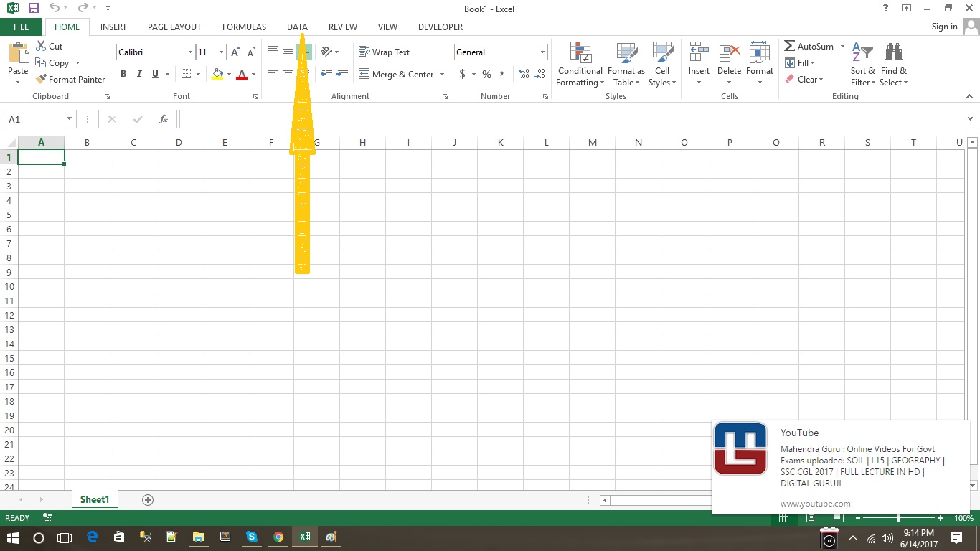Insert cells using the Insert button

coord(699,64)
